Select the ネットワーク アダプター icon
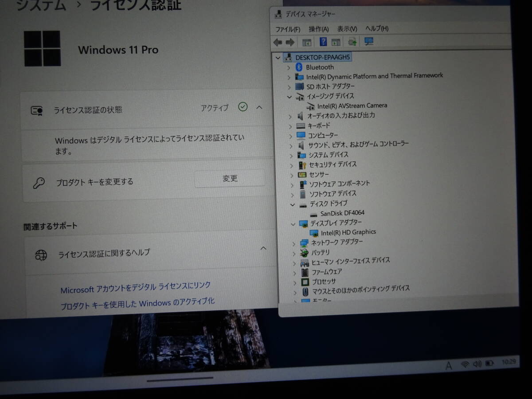 point(304,243)
